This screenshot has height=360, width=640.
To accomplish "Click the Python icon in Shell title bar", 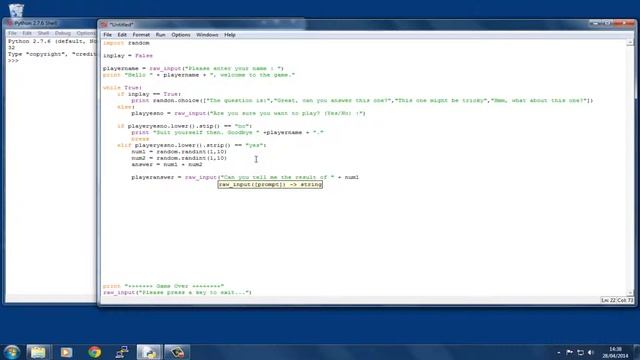I will coord(9,23).
